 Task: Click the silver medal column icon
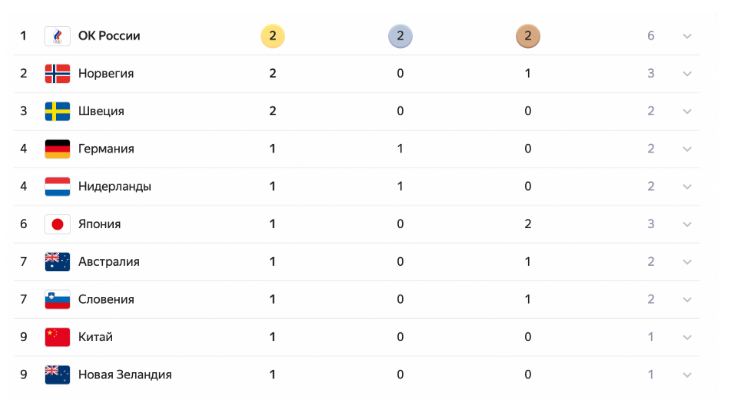pyautogui.click(x=400, y=36)
